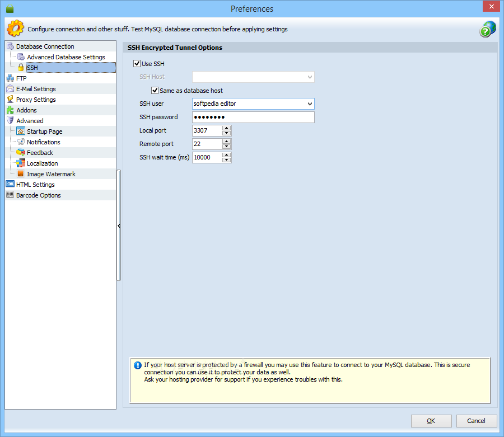The height and width of the screenshot is (437, 504).
Task: Click the Addons puzzle piece icon
Action: [10, 110]
